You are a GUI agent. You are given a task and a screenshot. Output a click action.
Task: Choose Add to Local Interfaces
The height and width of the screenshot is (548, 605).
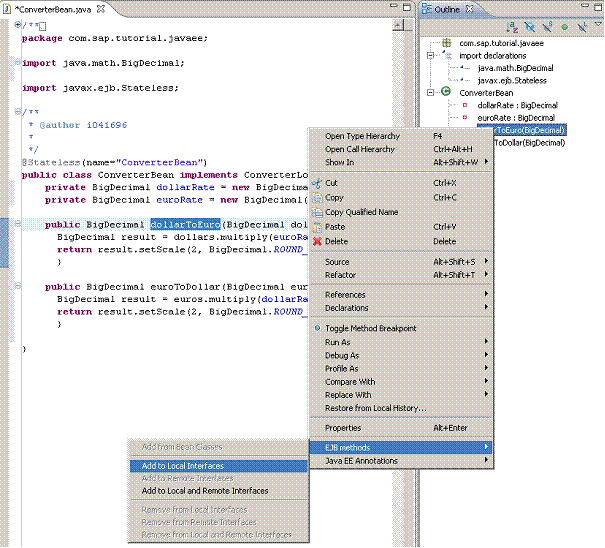[182, 466]
